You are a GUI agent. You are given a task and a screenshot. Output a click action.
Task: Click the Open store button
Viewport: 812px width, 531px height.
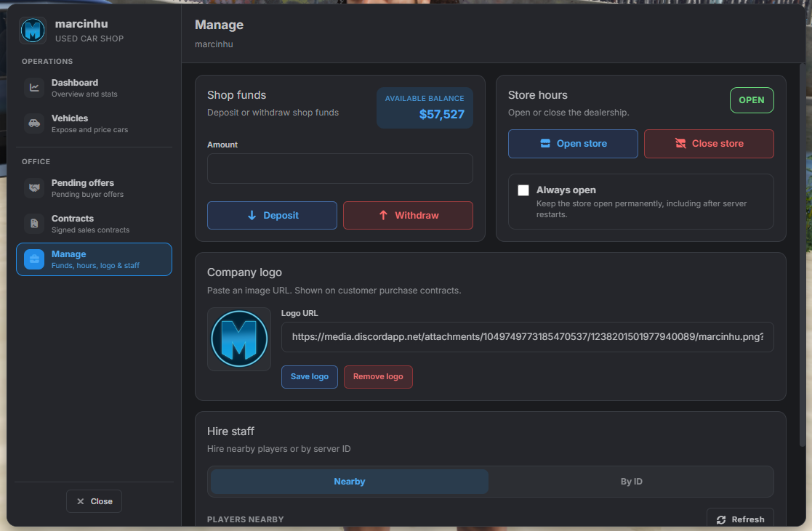click(573, 144)
